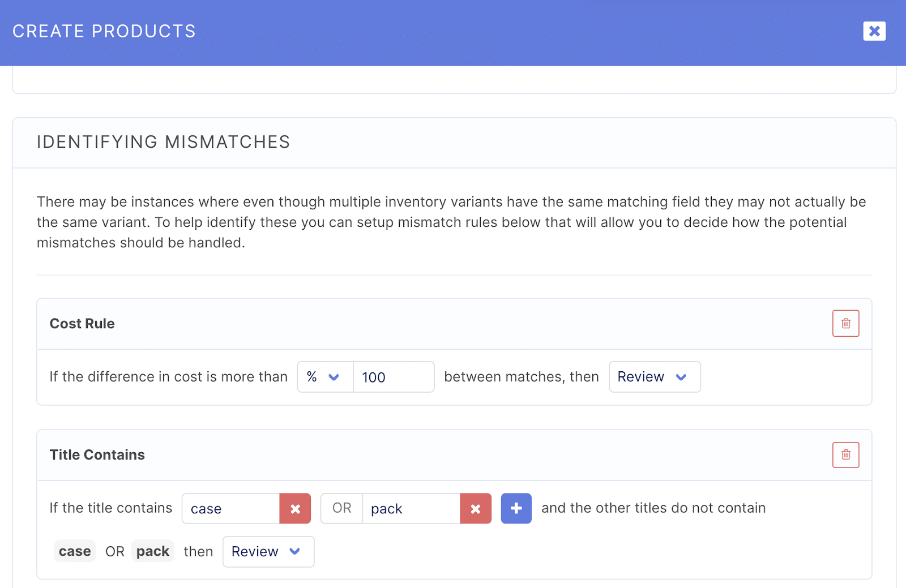Add another title keyword with plus button
This screenshot has height=588, width=906.
(x=516, y=508)
